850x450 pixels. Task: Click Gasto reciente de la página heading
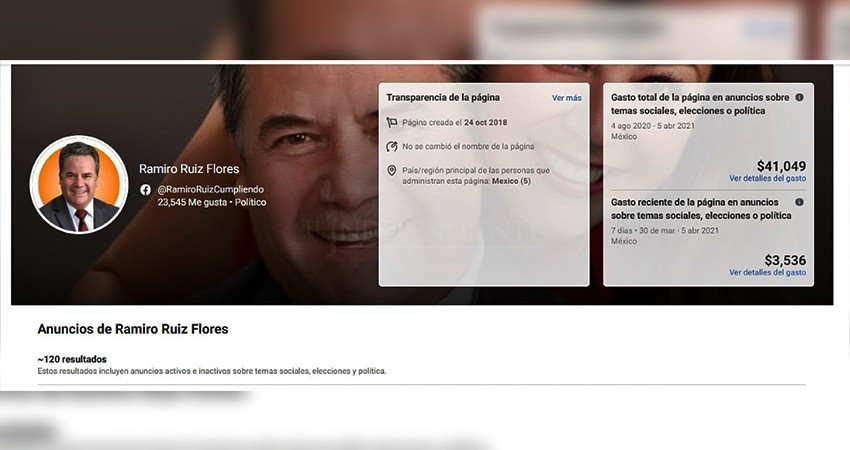tap(701, 209)
